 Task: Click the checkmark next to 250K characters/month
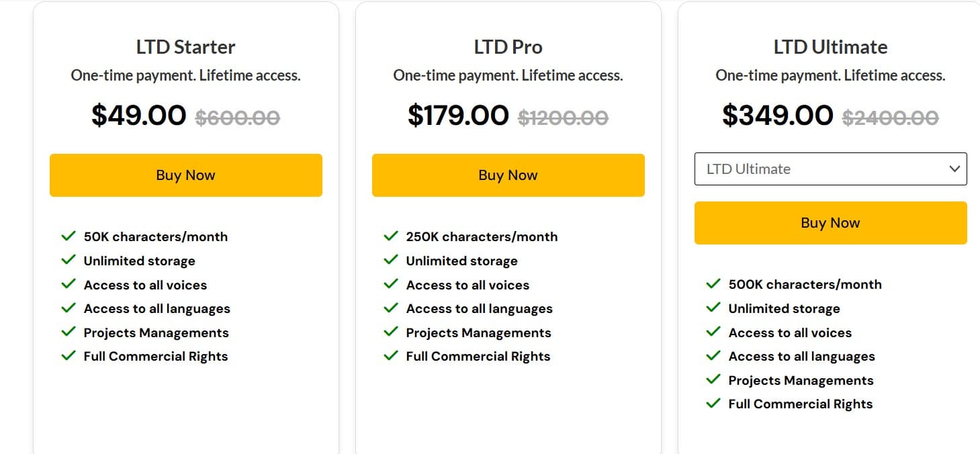click(x=391, y=236)
